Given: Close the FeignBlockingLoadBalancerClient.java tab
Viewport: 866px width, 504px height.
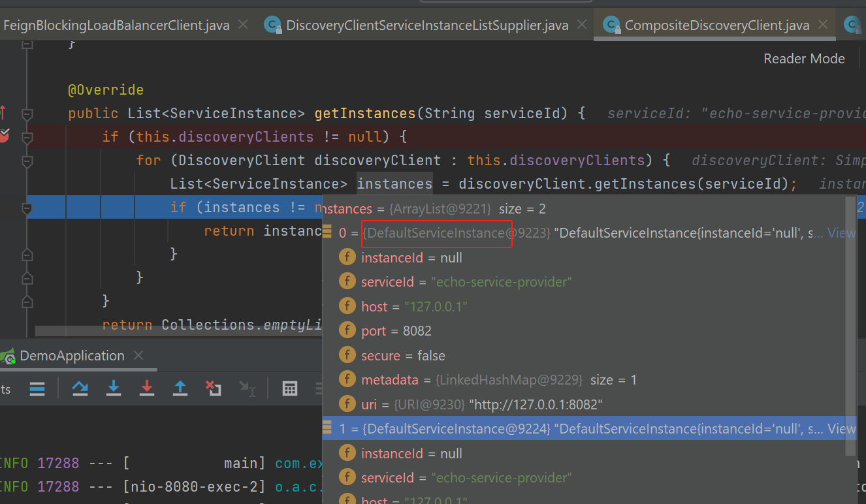Looking at the screenshot, I should 243,25.
